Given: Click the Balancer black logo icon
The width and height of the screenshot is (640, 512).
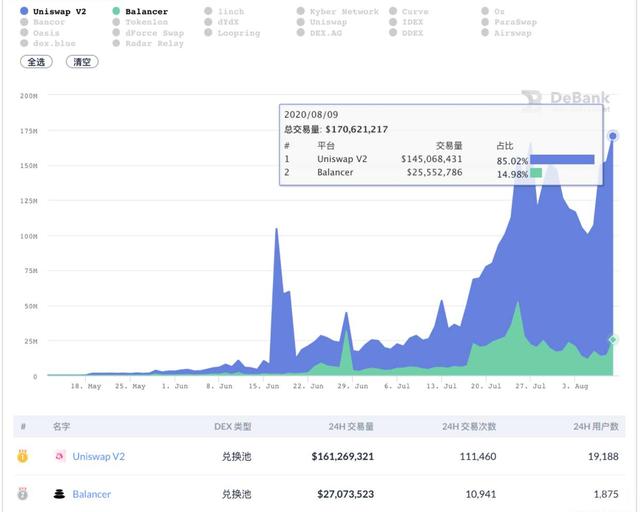Looking at the screenshot, I should [x=60, y=494].
